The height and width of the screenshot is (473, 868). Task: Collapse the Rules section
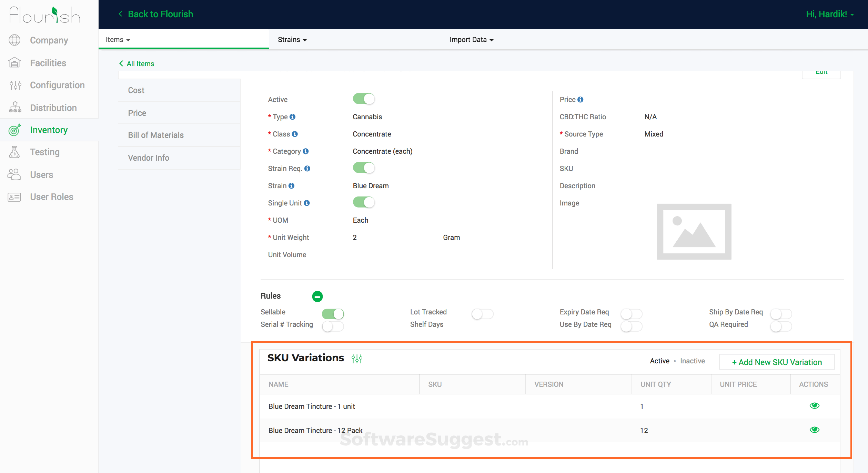[317, 296]
